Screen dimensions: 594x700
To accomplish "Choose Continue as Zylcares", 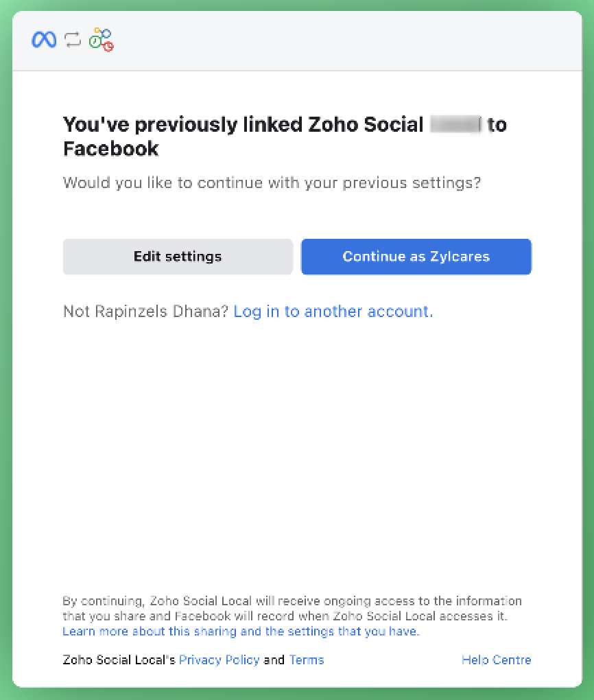I will tap(416, 257).
